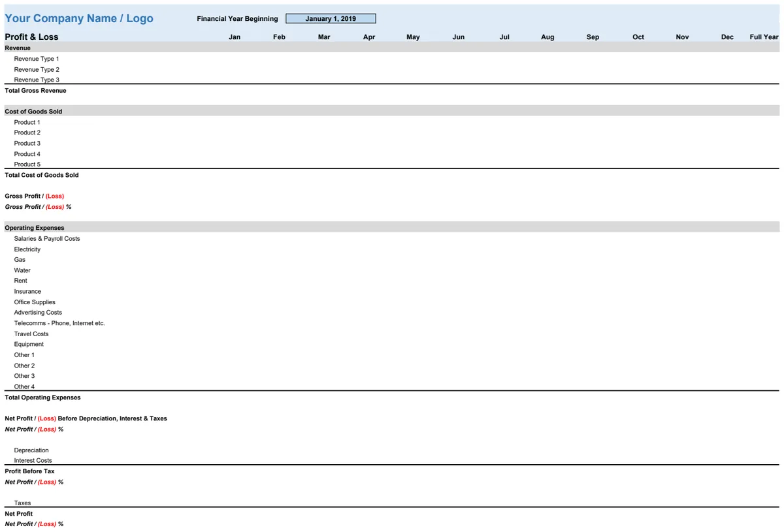Screen dimensions: 784x532
Task: Select the Office Supplies row label
Action: 35,302
